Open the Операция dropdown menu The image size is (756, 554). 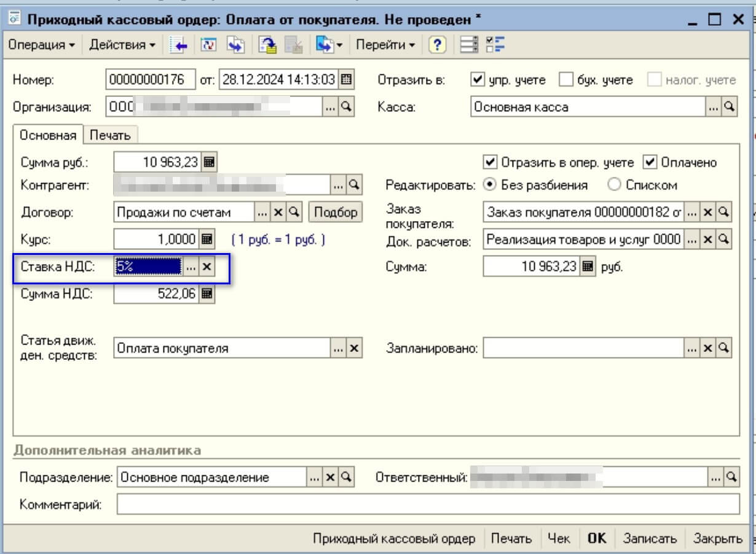(41, 45)
